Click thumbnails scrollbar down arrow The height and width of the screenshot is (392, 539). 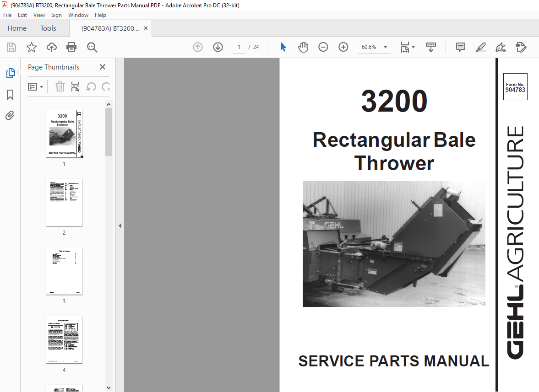tap(109, 388)
